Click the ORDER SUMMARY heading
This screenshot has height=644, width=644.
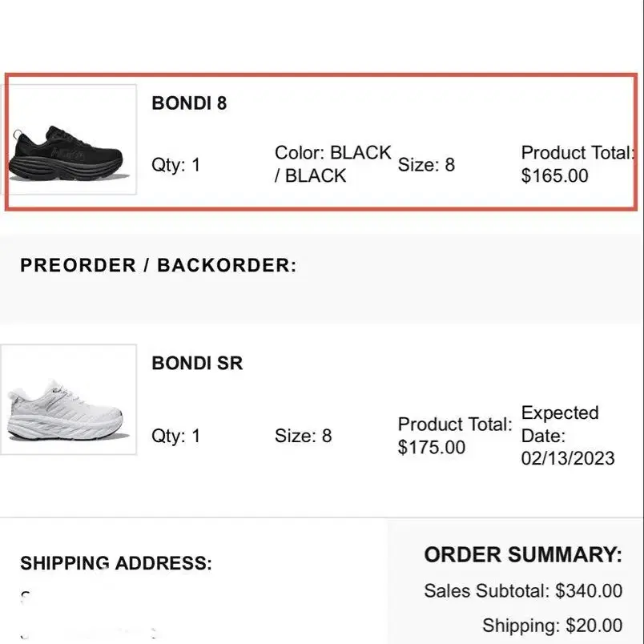523,554
